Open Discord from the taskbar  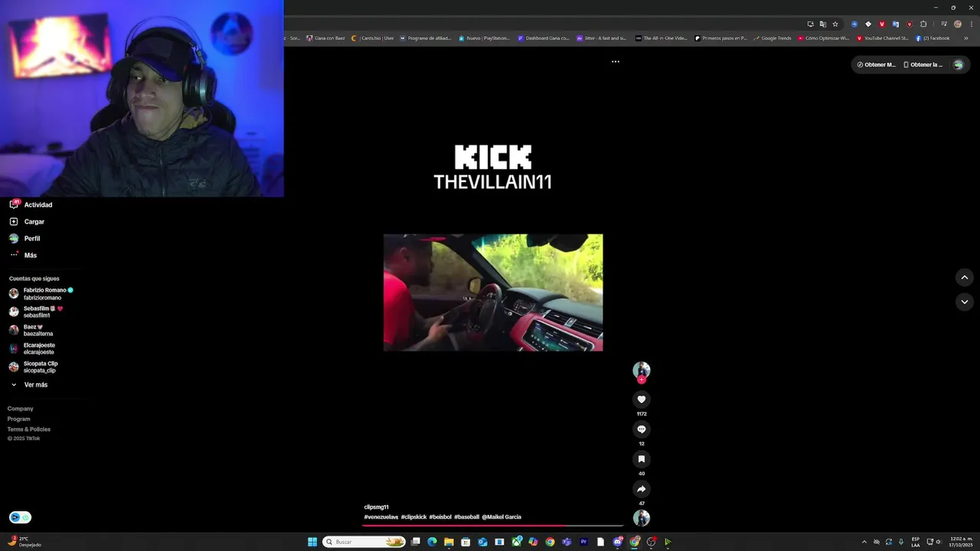pyautogui.click(x=618, y=542)
